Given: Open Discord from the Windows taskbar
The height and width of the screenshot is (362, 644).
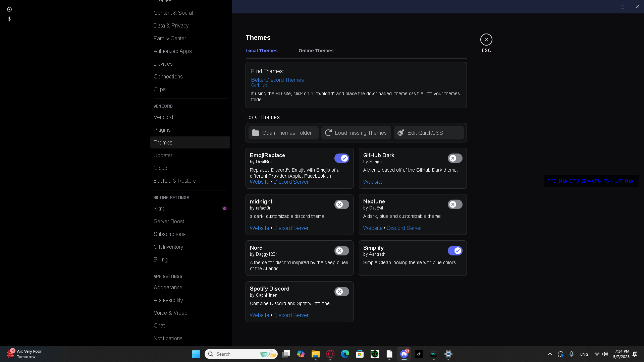Looking at the screenshot, I should pos(404,354).
